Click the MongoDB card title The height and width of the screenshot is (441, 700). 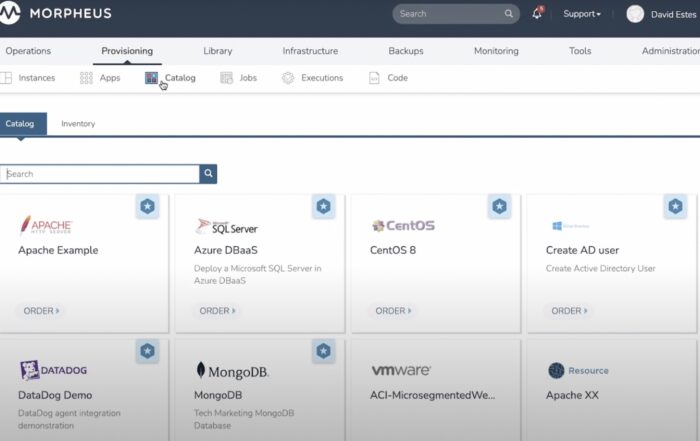pyautogui.click(x=218, y=395)
